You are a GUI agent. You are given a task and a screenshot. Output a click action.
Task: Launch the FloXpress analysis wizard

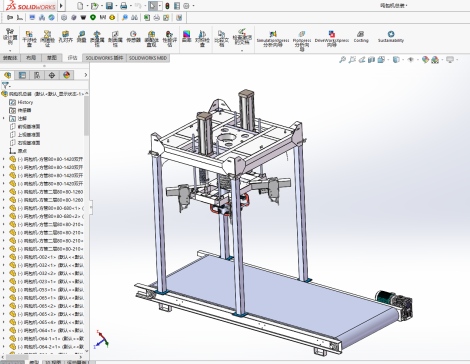[302, 41]
